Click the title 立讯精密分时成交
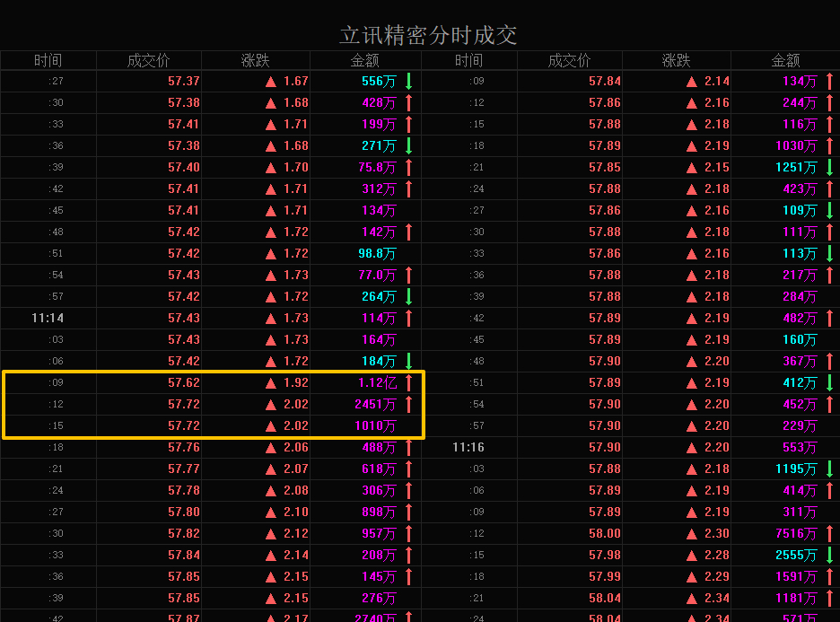This screenshot has width=840, height=622. click(428, 35)
